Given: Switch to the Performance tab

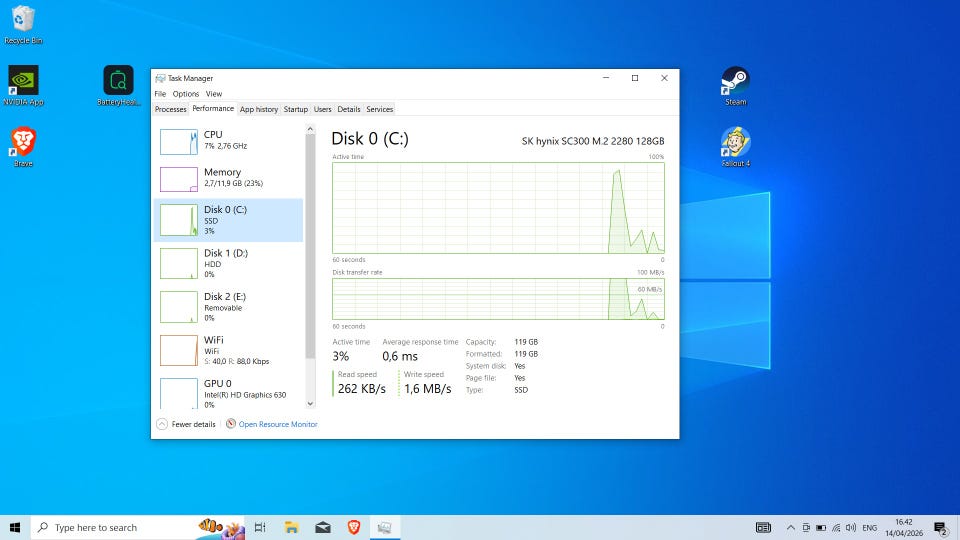Looking at the screenshot, I should (x=213, y=108).
